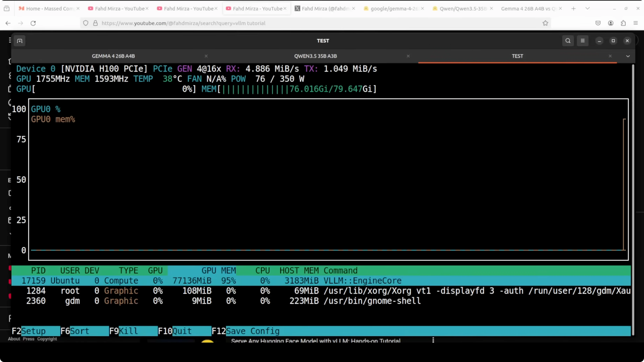Reload the page in the browser
The width and height of the screenshot is (644, 362).
coord(33,23)
